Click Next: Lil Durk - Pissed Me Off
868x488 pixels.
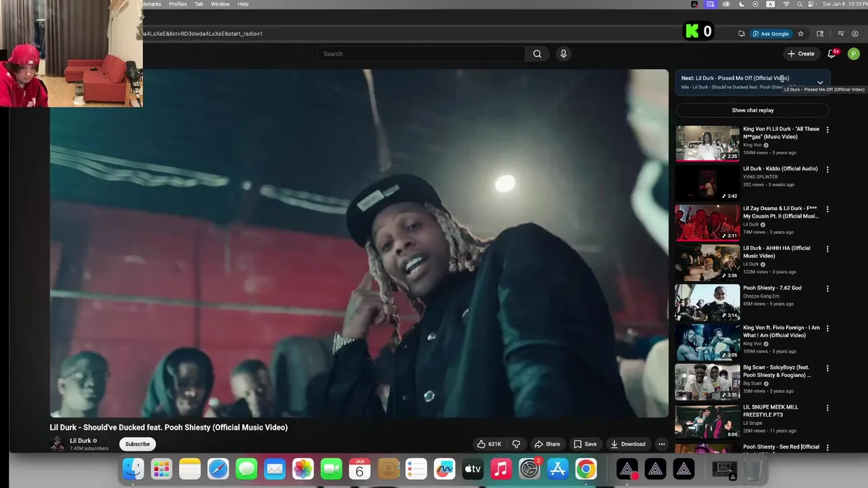pyautogui.click(x=735, y=78)
